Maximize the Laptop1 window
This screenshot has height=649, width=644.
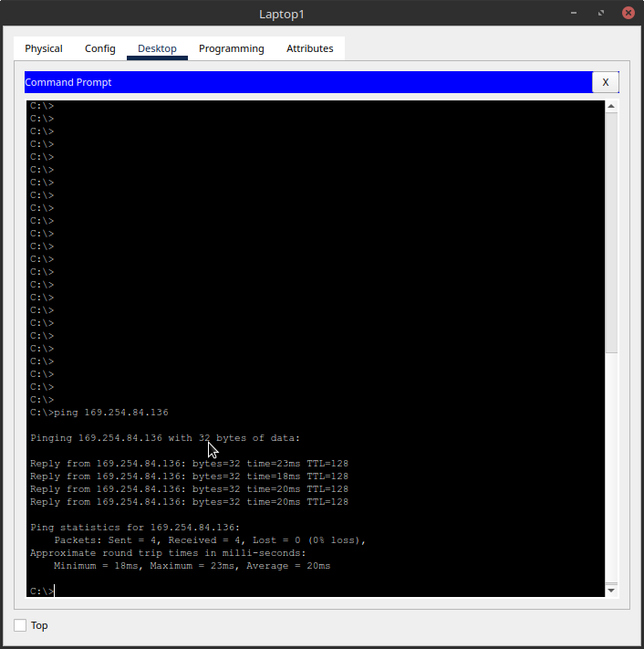pos(601,14)
